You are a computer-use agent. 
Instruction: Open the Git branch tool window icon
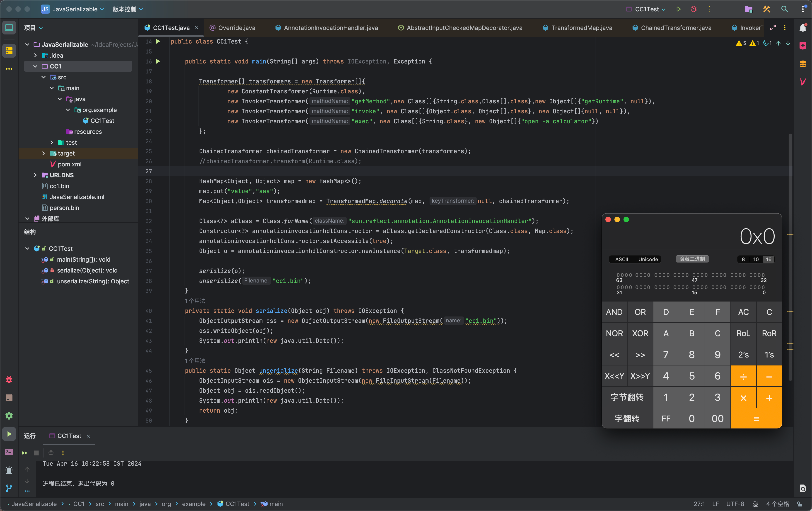coord(9,488)
